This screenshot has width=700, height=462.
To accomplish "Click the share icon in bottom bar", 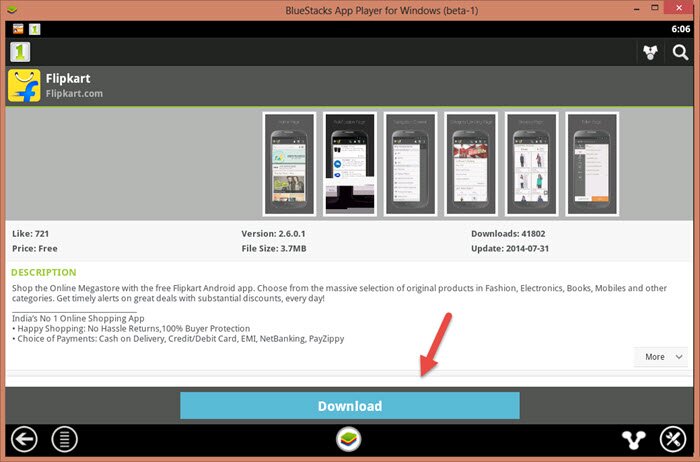I will [634, 440].
